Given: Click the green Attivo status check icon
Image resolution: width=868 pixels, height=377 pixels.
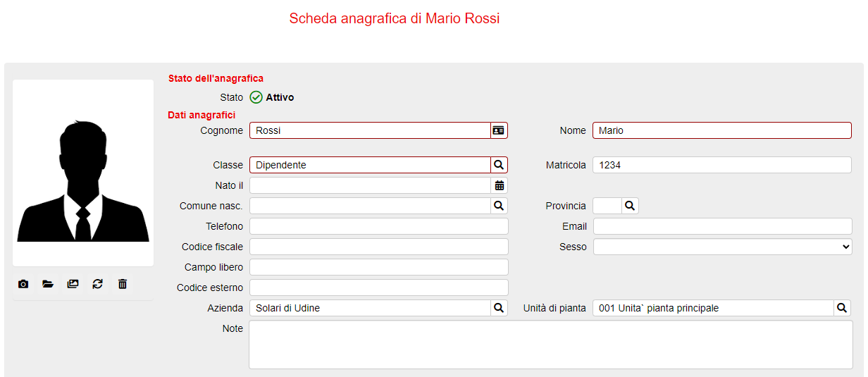Looking at the screenshot, I should [256, 97].
